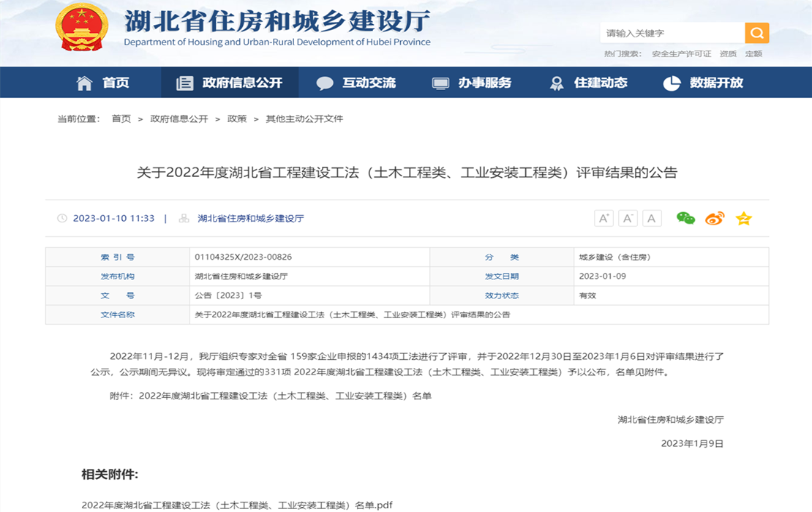Open 办事服务 navigation item
This screenshot has width=812, height=512.
click(472, 83)
